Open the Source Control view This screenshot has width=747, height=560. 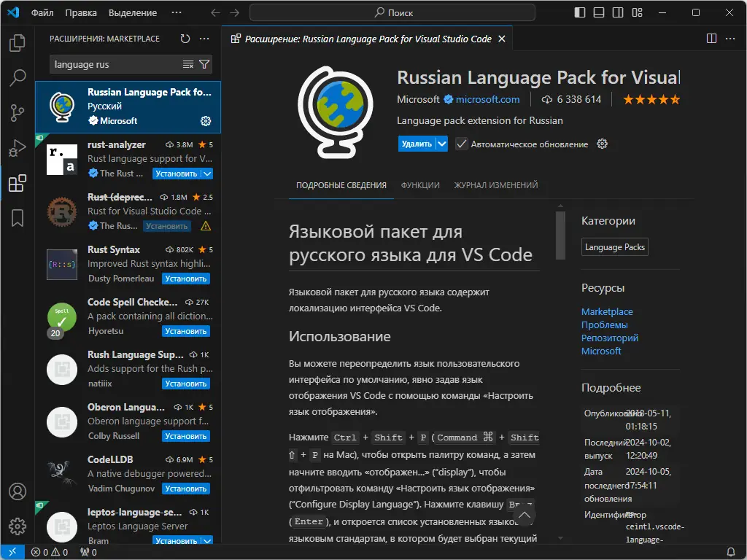click(18, 112)
